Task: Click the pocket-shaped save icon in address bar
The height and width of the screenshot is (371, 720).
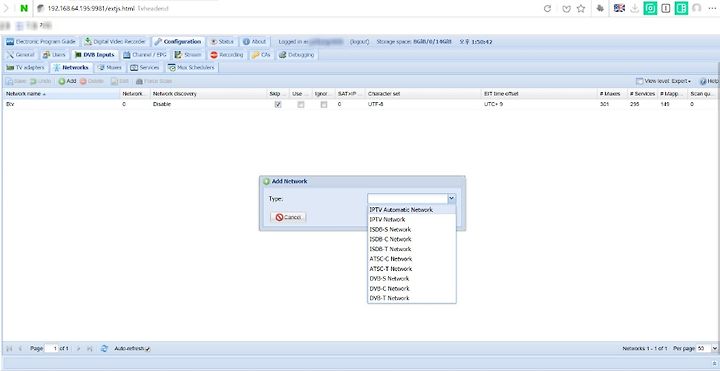Action: [x=567, y=8]
